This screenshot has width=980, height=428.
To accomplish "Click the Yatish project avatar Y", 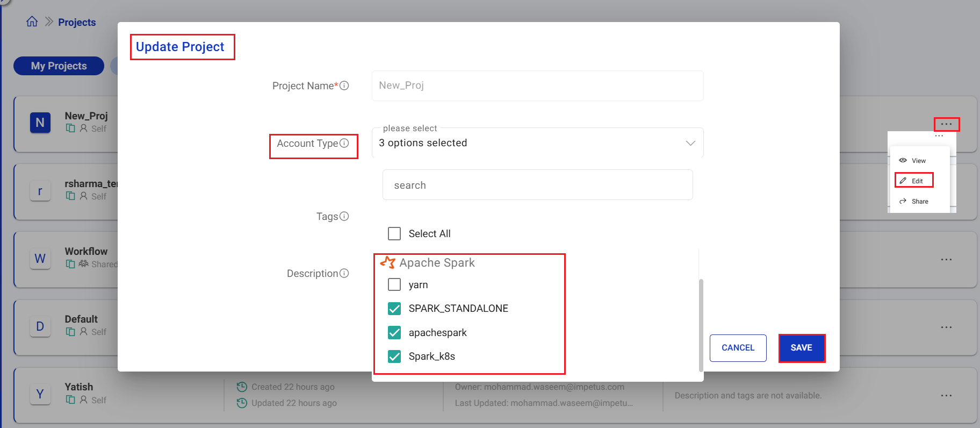I will (40, 394).
